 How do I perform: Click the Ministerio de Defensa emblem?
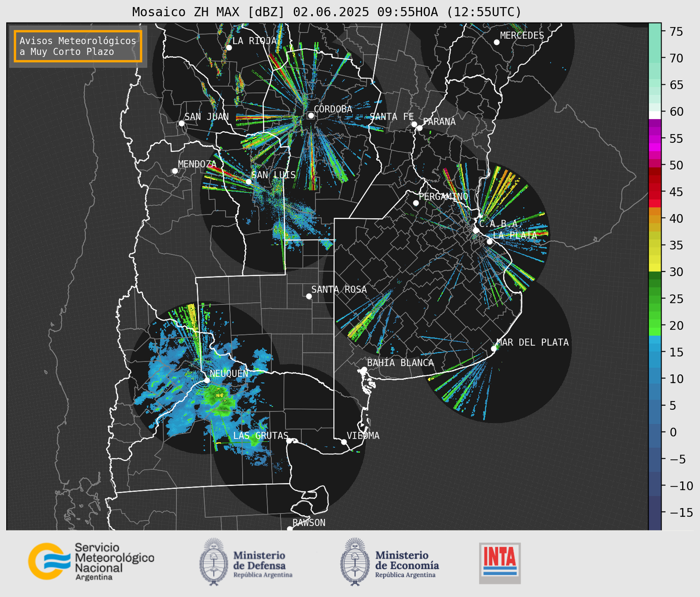pos(214,562)
